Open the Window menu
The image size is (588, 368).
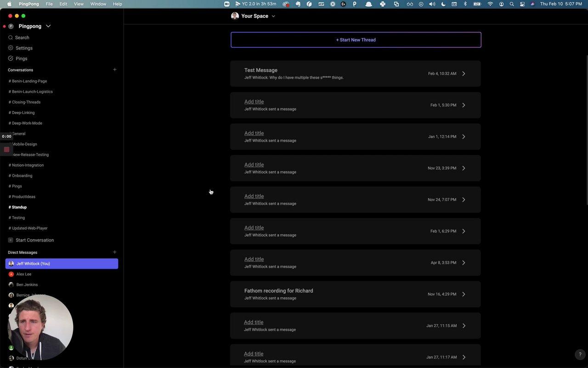[x=98, y=4]
